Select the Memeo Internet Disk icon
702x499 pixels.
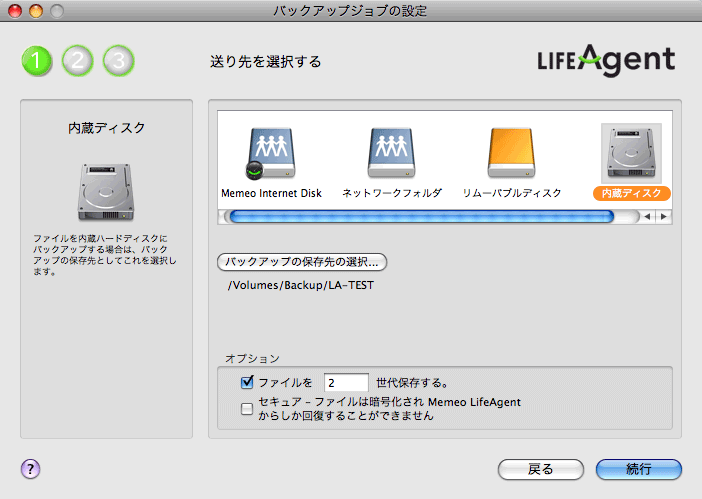tap(270, 154)
